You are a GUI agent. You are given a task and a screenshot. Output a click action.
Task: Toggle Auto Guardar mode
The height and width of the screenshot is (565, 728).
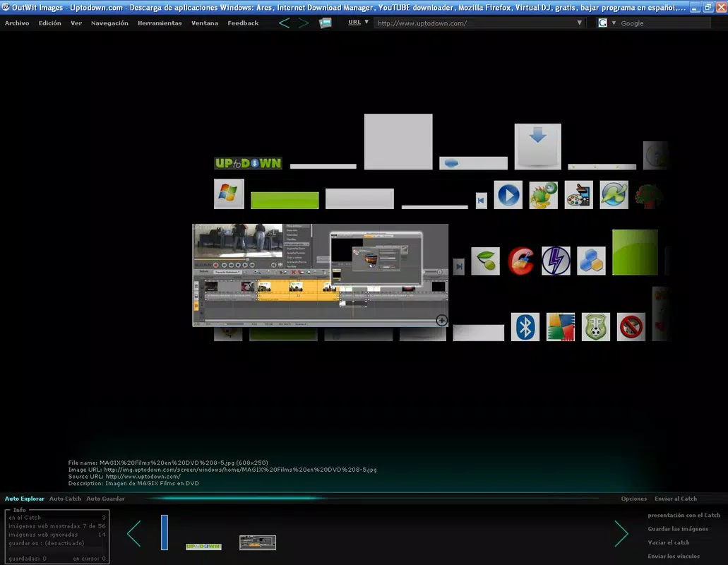tap(105, 499)
